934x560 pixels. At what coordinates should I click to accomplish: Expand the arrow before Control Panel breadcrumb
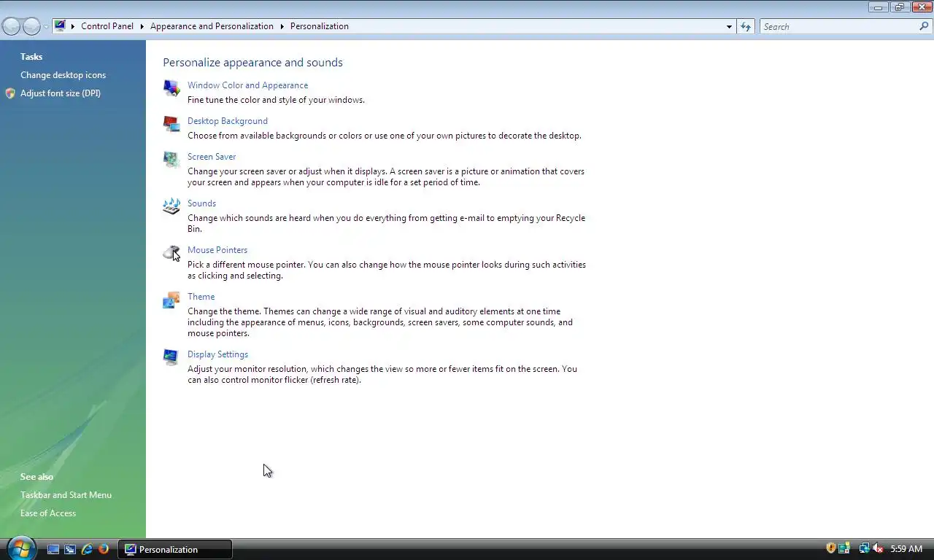tap(73, 26)
